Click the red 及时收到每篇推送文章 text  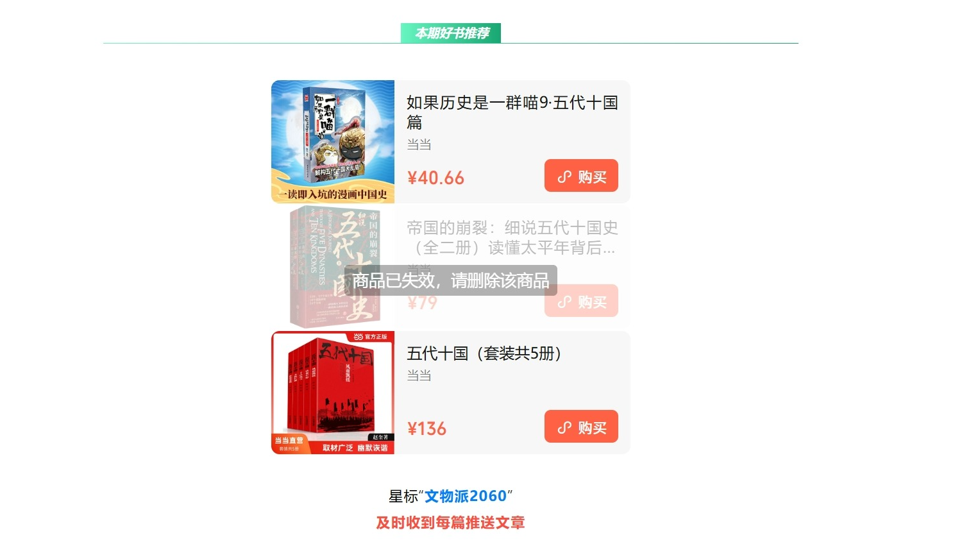click(450, 523)
